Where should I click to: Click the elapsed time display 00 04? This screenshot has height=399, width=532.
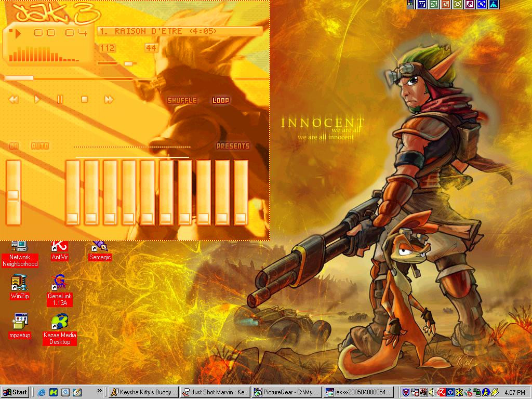(60, 33)
